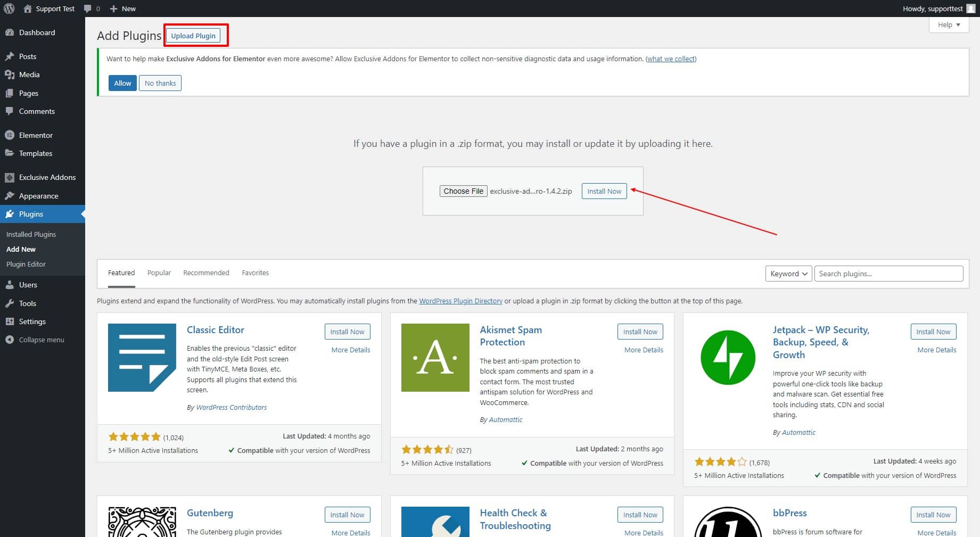Screen dimensions: 980x537
Task: Install the Gutenberg plugin
Action: click(347, 515)
